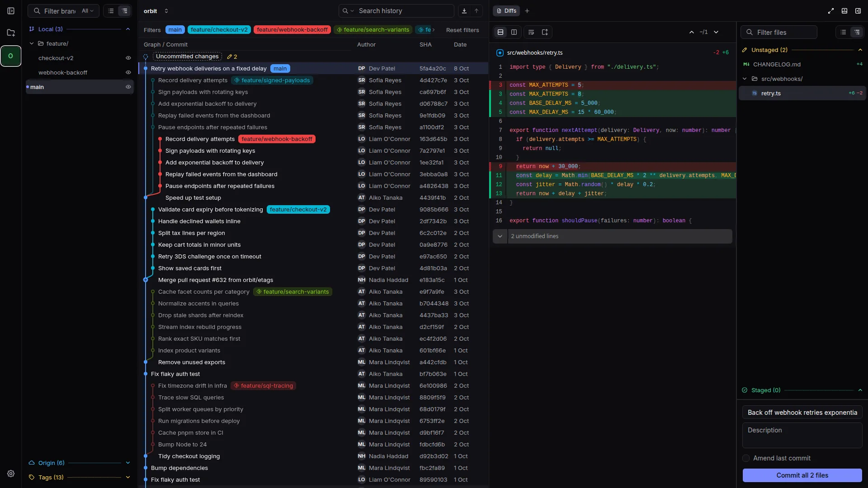Select the green 'O' workspace avatar
The height and width of the screenshot is (488, 868).
(11, 56)
